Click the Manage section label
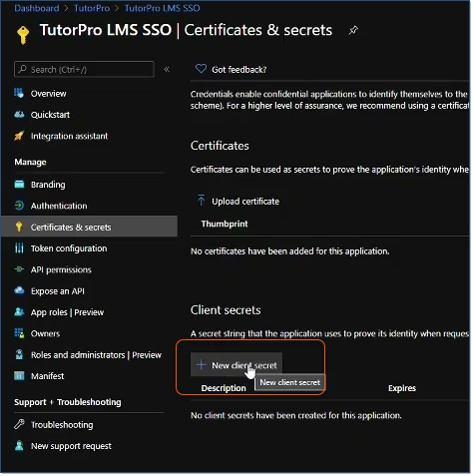The height and width of the screenshot is (476, 473). (x=30, y=162)
